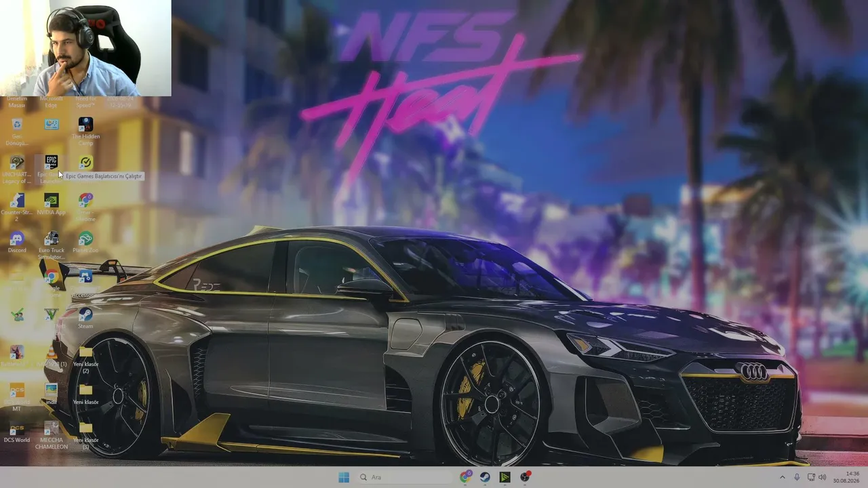Launch the DCS World shortcut without MT
Screen dimensions: 868x488
(17, 432)
